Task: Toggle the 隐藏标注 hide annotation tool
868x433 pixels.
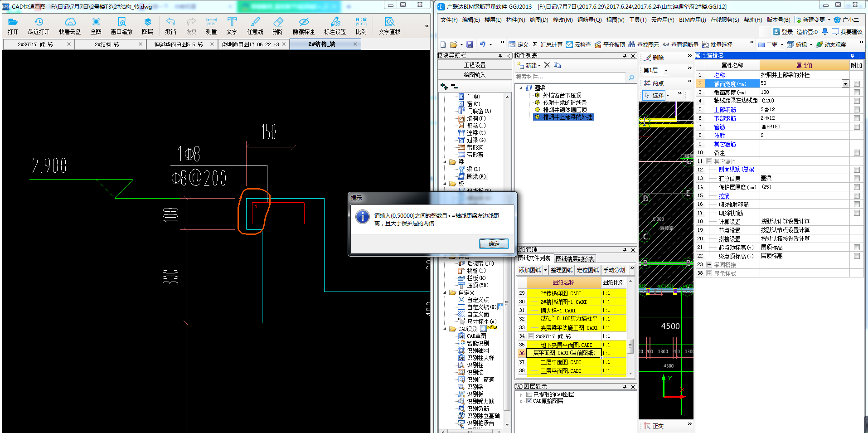Action: (x=304, y=26)
